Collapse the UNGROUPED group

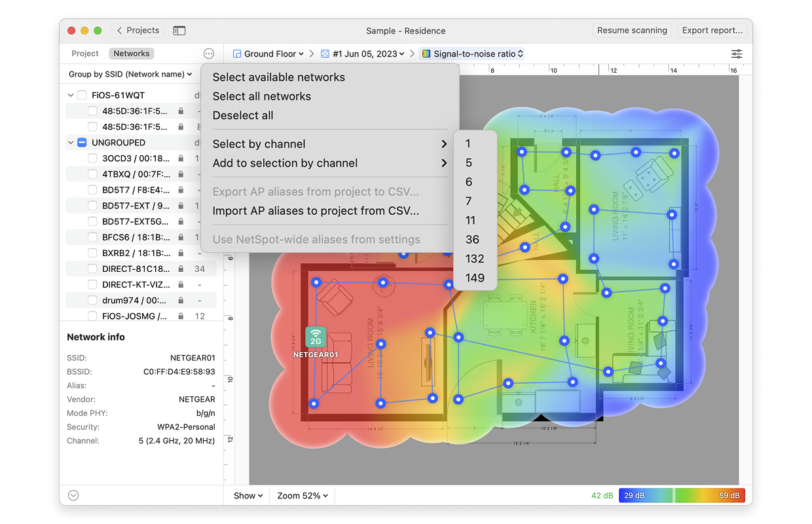pos(71,142)
